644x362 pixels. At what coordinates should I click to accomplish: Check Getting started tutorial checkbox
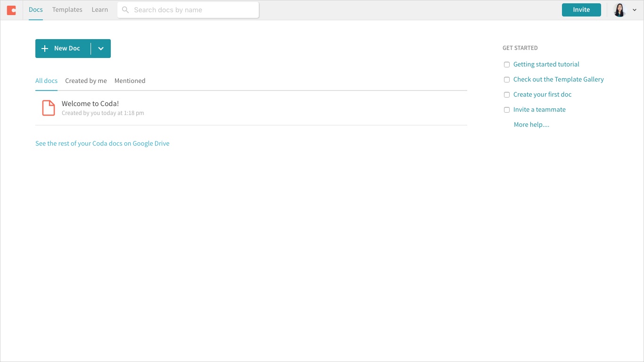click(507, 65)
